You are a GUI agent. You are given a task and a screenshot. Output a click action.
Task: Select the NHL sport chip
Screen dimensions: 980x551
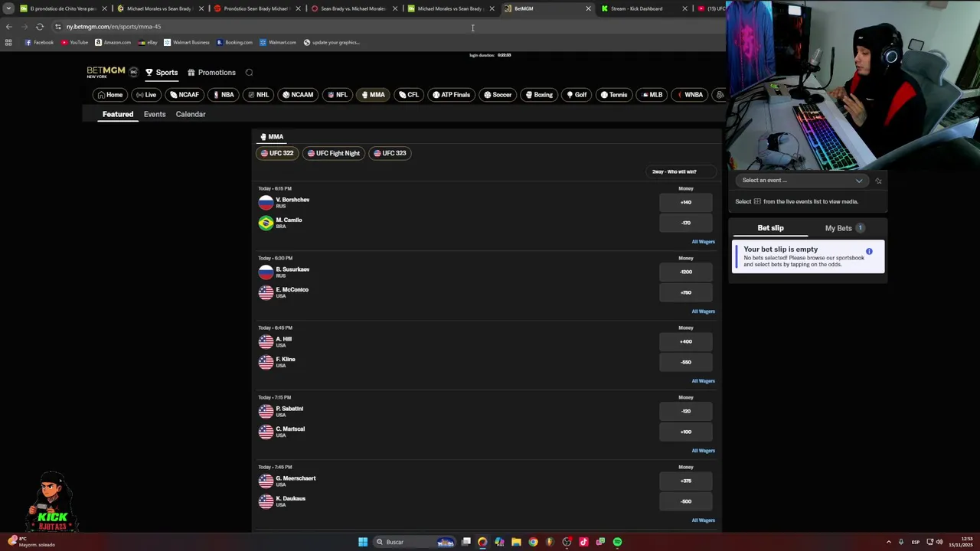coord(258,95)
